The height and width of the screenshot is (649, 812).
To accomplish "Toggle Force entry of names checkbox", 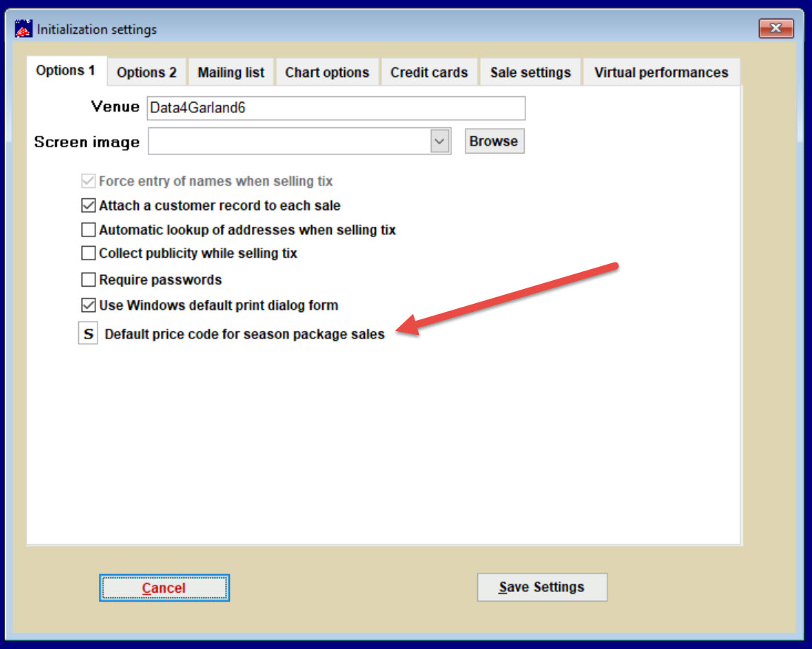I will (89, 181).
